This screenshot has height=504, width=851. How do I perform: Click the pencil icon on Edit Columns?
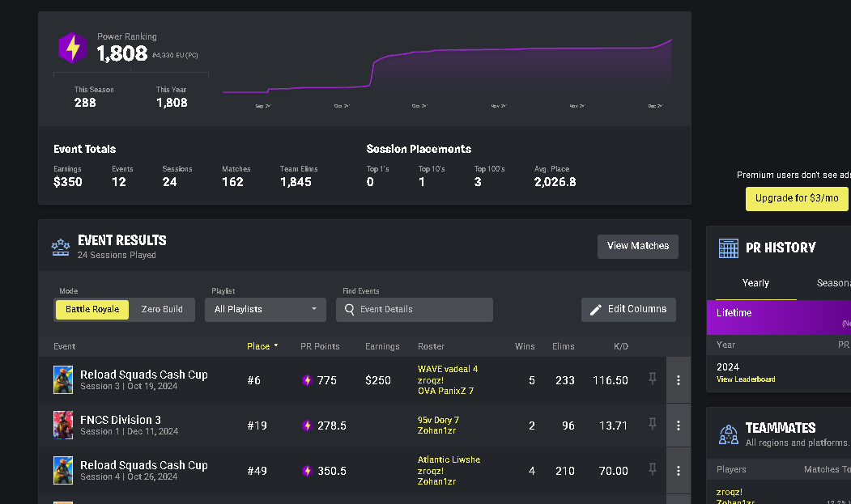coord(595,309)
